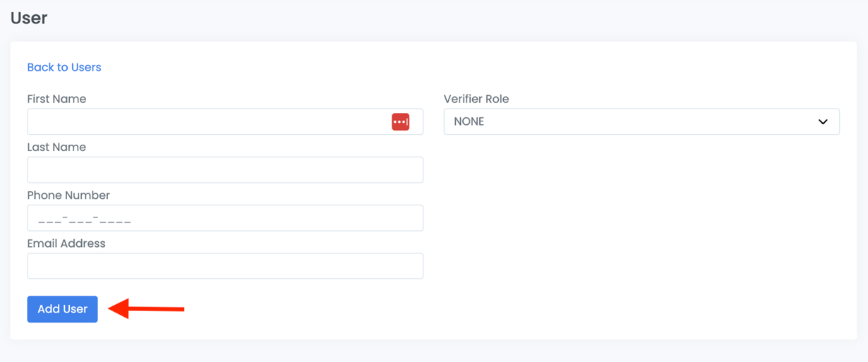Click the gray background below the form card
The width and height of the screenshot is (868, 362).
pos(434,351)
